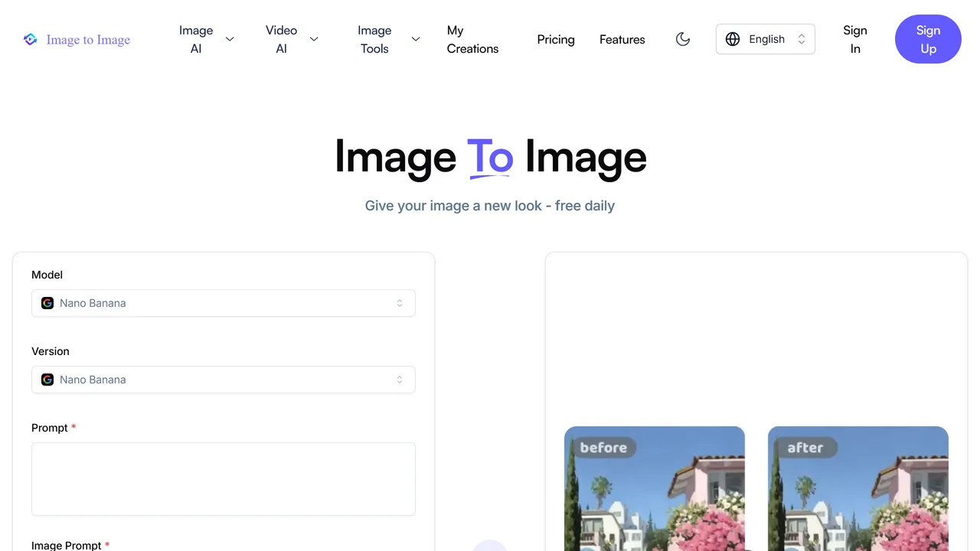Click the Image To Image heading

[x=490, y=157]
